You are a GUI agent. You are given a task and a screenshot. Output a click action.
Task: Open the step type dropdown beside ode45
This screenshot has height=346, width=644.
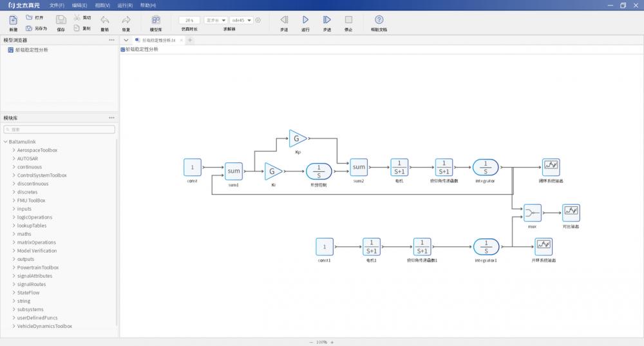click(216, 20)
